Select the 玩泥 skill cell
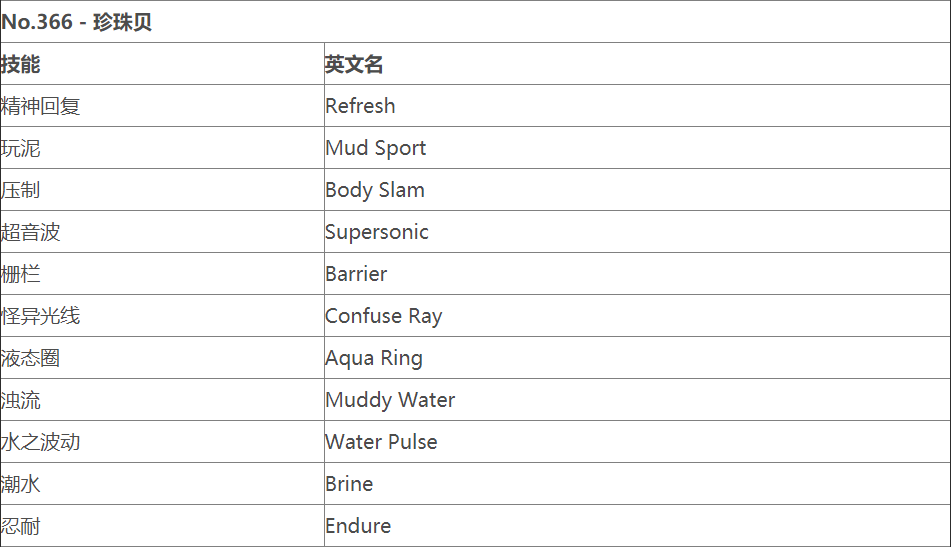The width and height of the screenshot is (951, 547). click(21, 148)
